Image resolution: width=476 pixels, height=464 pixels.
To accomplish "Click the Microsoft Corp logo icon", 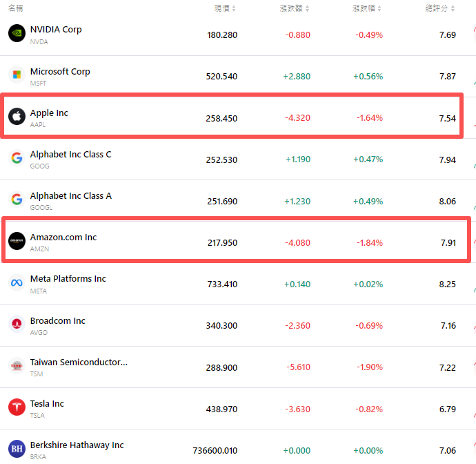I will pyautogui.click(x=17, y=75).
